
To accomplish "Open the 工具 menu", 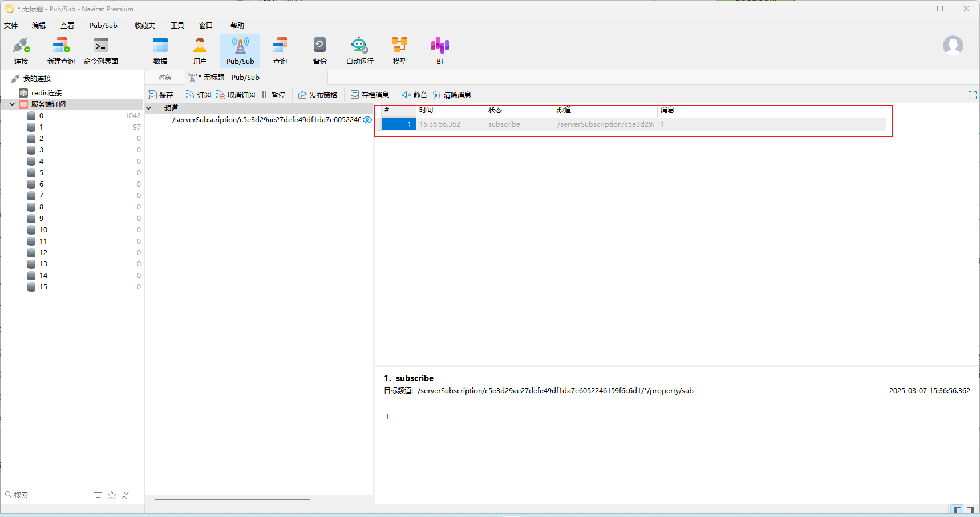I will [x=177, y=26].
